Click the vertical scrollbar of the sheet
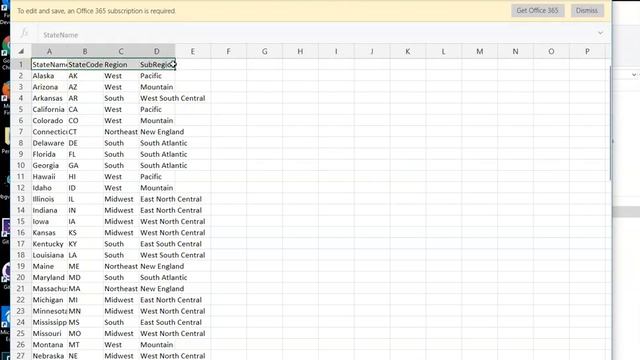The width and height of the screenshot is (640, 360). [x=611, y=122]
